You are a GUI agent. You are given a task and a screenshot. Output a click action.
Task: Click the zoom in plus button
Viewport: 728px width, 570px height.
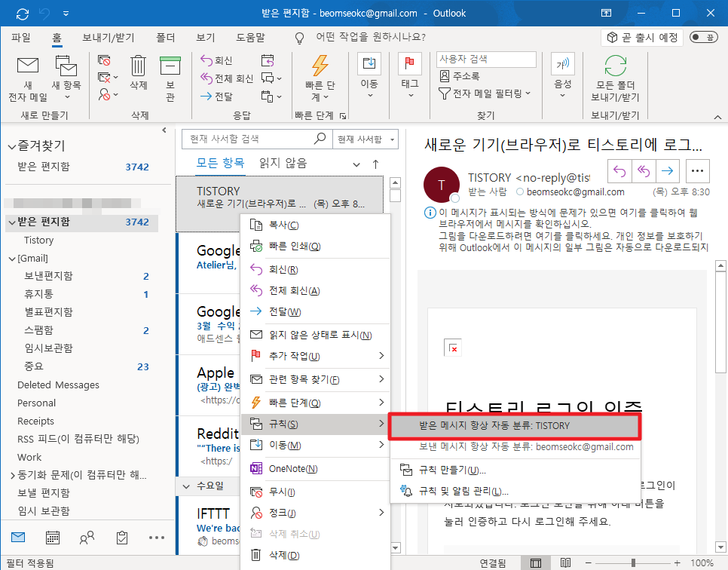coord(677,563)
